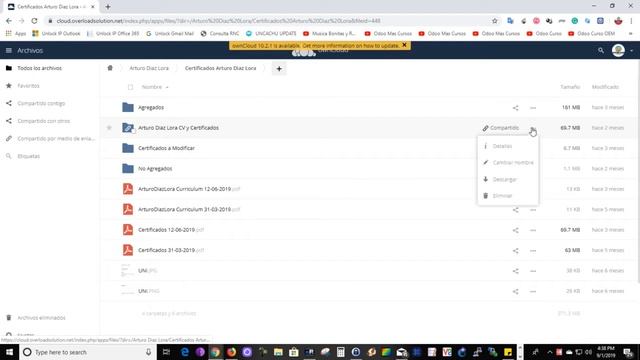Click Agregados folder icon
The width and height of the screenshot is (640, 360).
128,107
